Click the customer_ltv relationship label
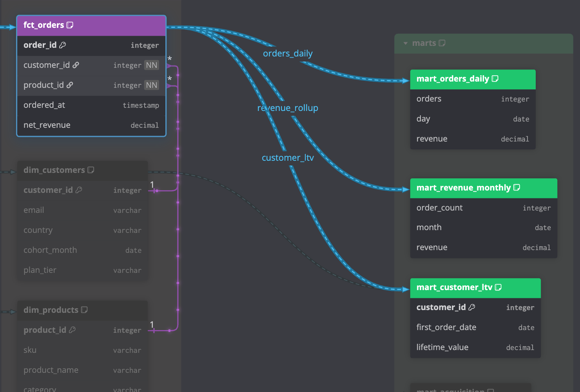Image resolution: width=580 pixels, height=392 pixels. click(288, 158)
